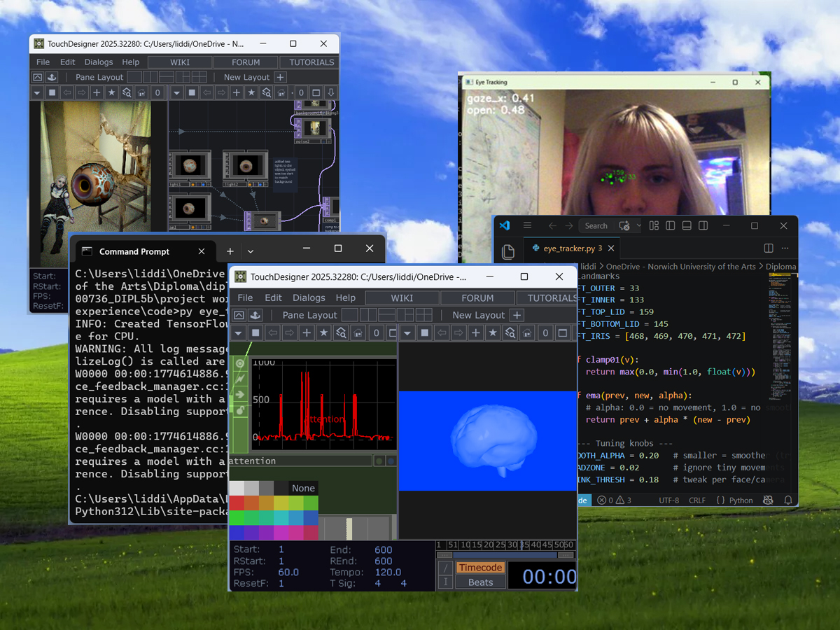The width and height of the screenshot is (840, 630).
Task: Open search icon in brain viewer pane toolbar
Action: coord(510,333)
